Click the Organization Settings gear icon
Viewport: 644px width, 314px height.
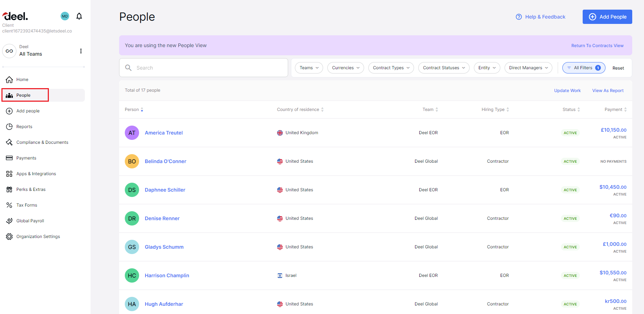9,237
